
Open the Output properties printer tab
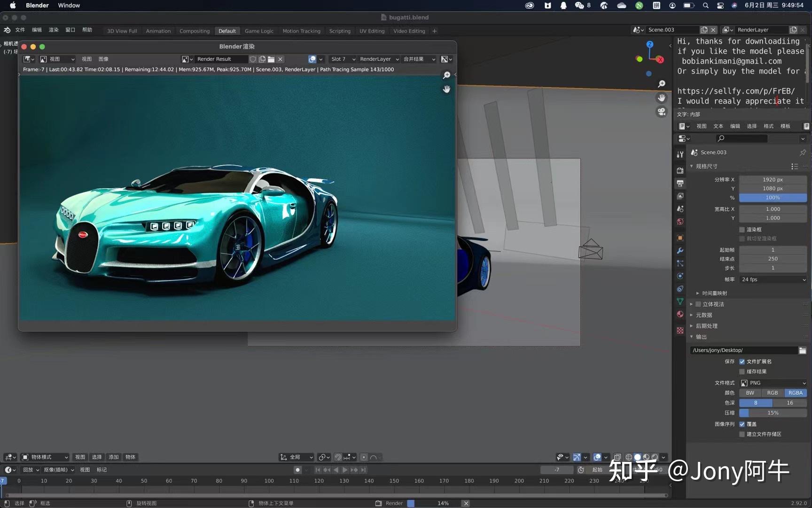[680, 183]
